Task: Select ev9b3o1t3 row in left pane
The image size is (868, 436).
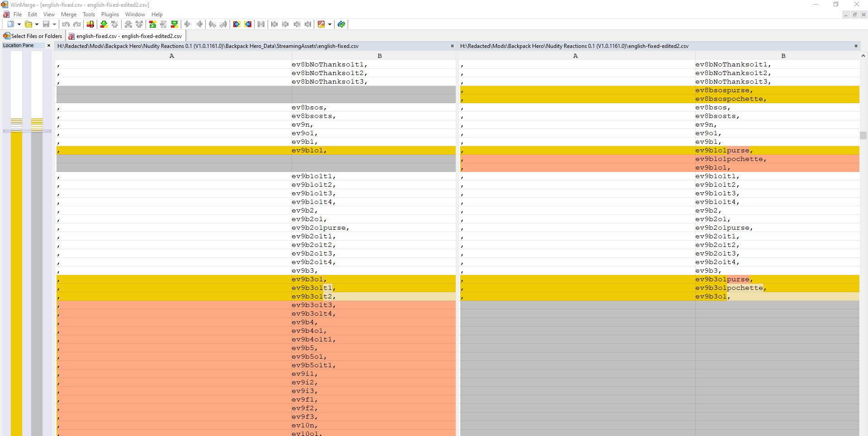Action: click(256, 305)
